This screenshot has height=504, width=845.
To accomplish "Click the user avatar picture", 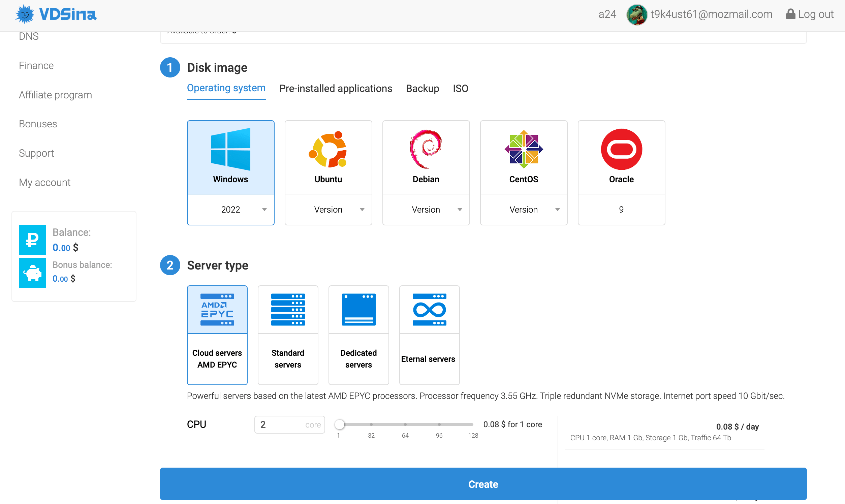I will pos(636,14).
